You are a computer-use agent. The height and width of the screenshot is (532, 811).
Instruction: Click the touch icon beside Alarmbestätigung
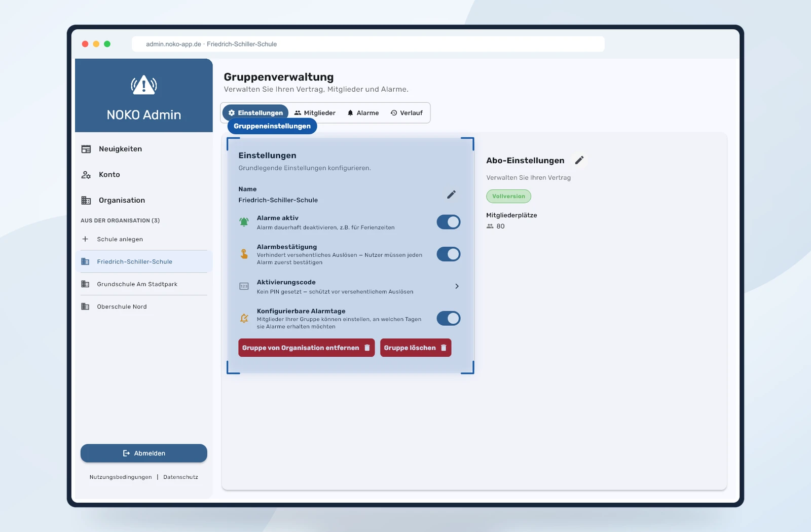[x=244, y=254]
